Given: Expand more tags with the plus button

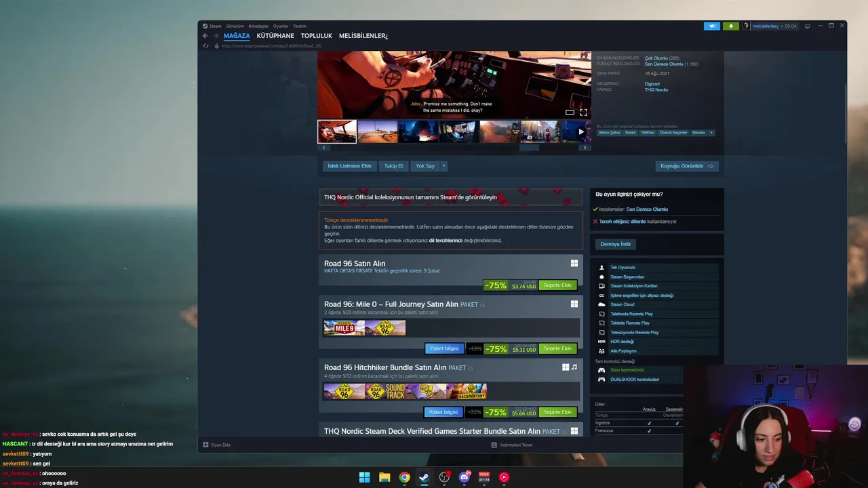Looking at the screenshot, I should pos(711,133).
